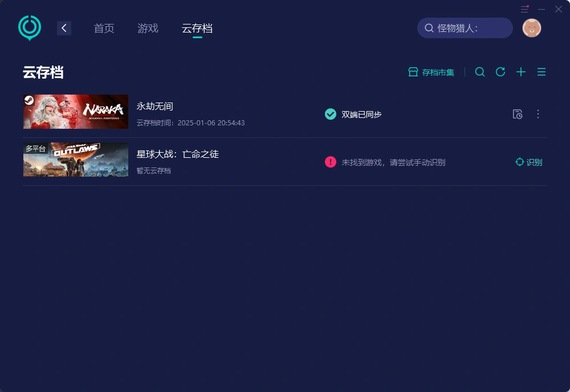Open the title bar hamburger menu
The width and height of the screenshot is (570, 392).
pos(524,9)
